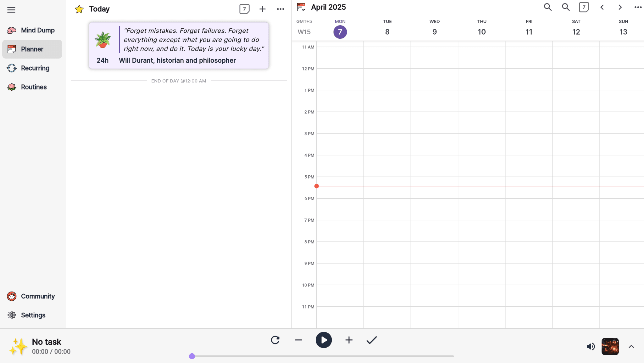Mark the current task complete with the checkmark
Screen dimensions: 644x363
[371, 340]
